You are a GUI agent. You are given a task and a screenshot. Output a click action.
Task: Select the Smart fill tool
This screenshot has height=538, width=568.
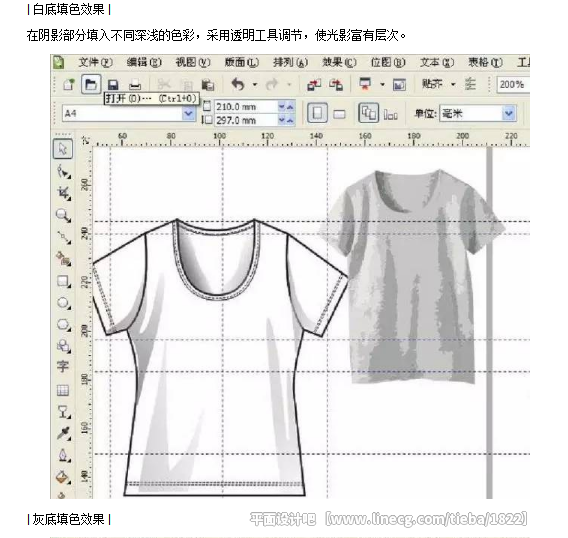point(63,259)
